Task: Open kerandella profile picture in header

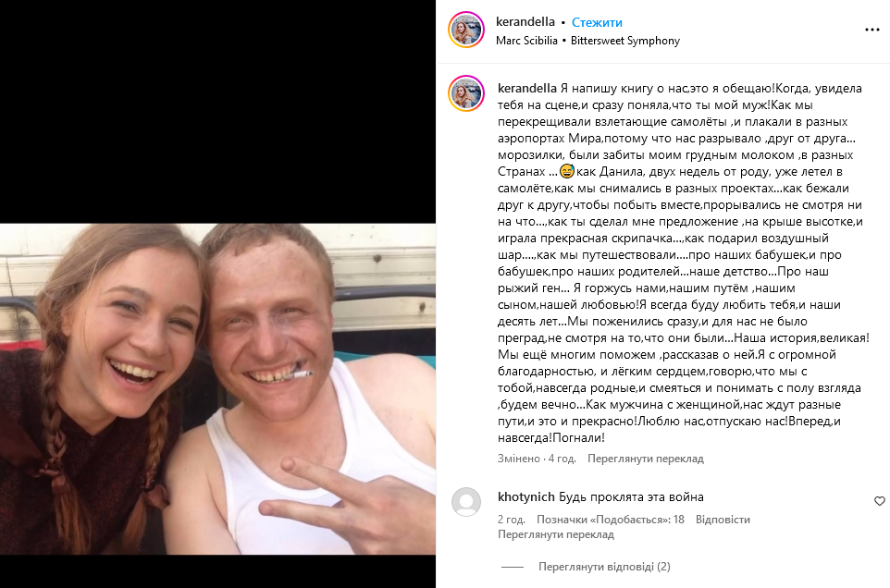Action: [466, 30]
